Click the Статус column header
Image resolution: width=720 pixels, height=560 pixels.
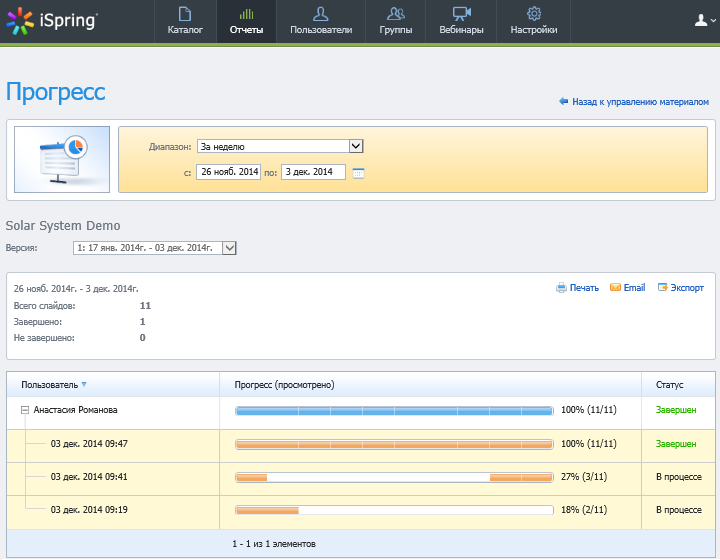[669, 385]
